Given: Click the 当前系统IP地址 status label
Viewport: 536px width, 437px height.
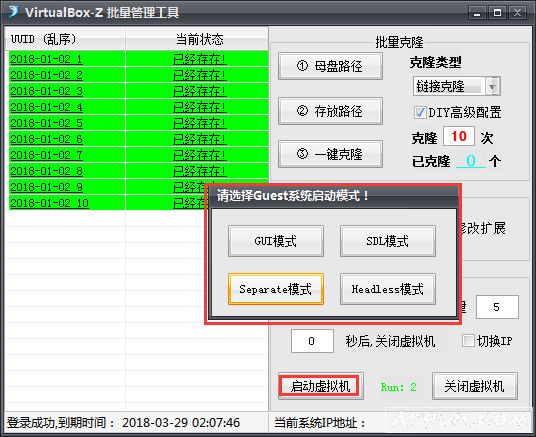Looking at the screenshot, I should pyautogui.click(x=319, y=423).
